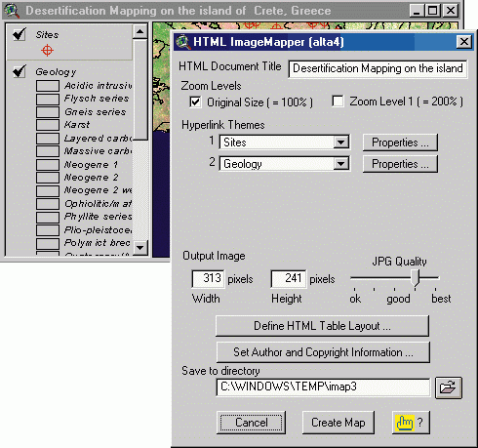Select the Karst legend color box
The height and width of the screenshot is (448, 478).
[x=48, y=125]
